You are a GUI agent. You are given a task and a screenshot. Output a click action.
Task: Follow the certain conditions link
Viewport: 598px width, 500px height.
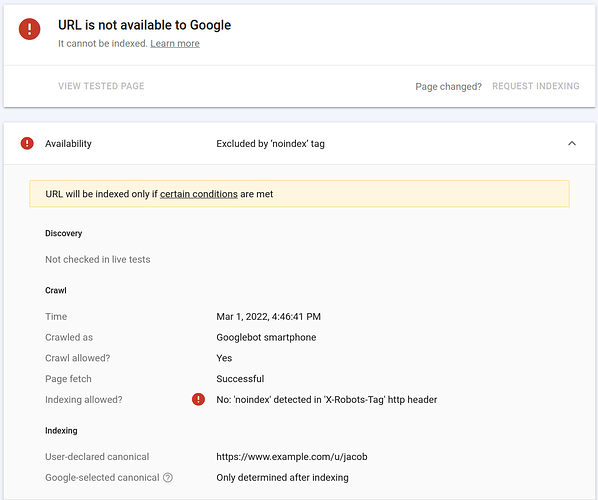click(199, 194)
